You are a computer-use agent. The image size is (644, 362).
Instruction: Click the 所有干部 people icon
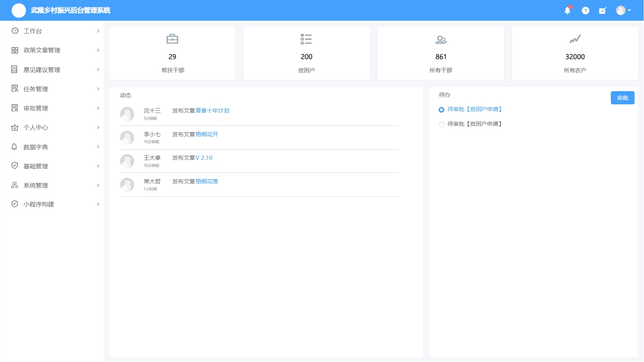441,39
